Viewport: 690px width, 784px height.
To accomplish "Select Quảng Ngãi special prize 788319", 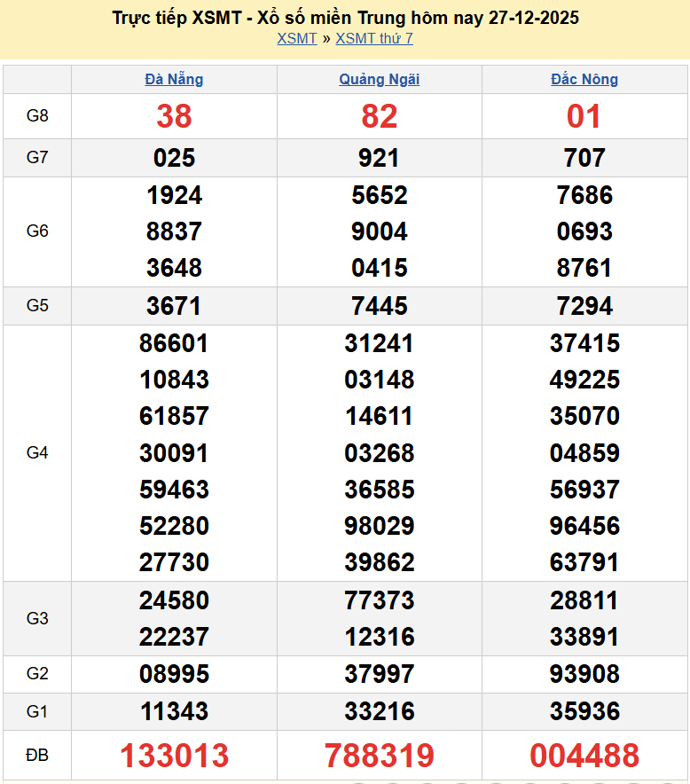I will pos(379,756).
